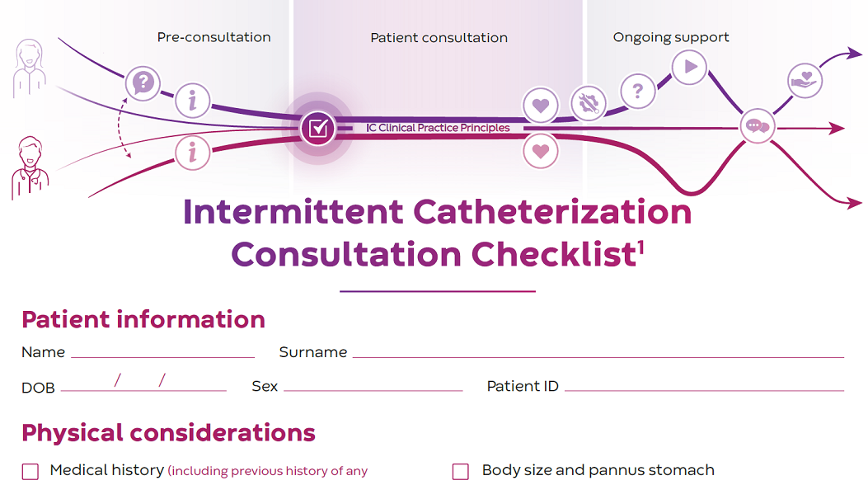The image size is (868, 485).
Task: Click the wrench and gear tools icon
Action: (589, 103)
